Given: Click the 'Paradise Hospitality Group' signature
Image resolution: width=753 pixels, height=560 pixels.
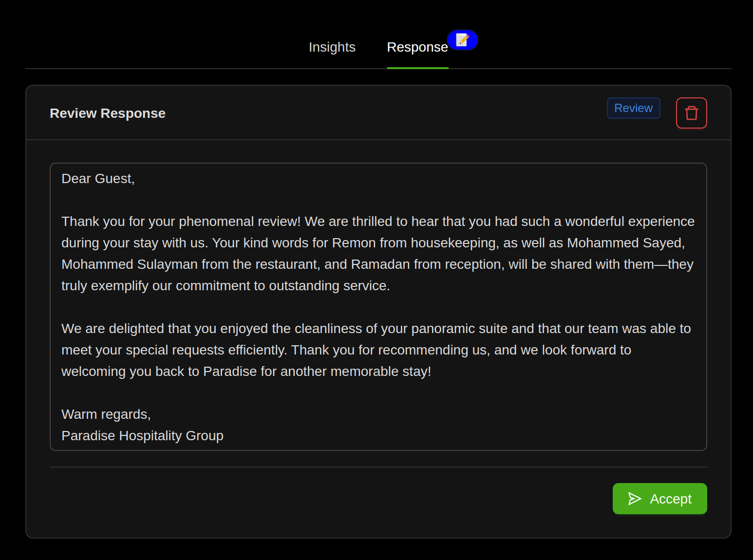Looking at the screenshot, I should coord(142,436).
